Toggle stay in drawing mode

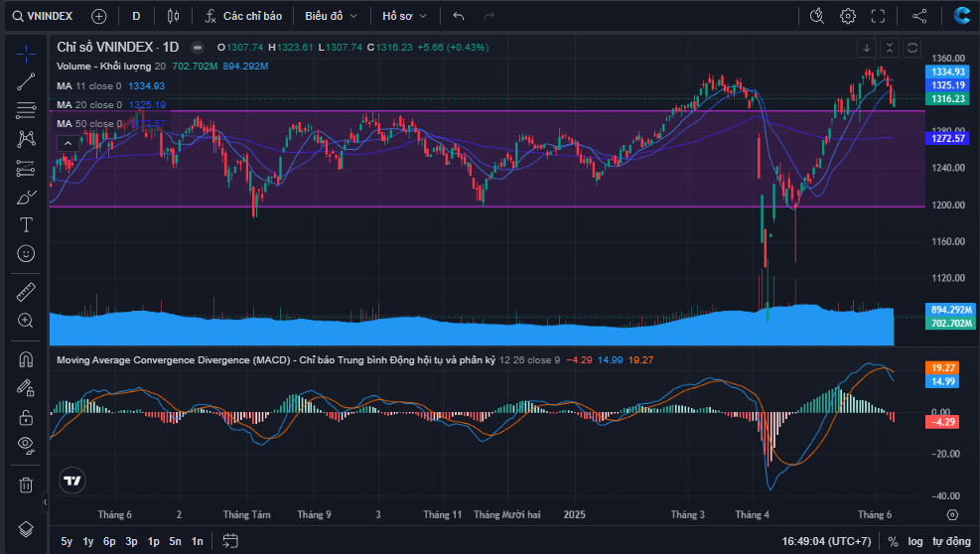click(x=26, y=388)
